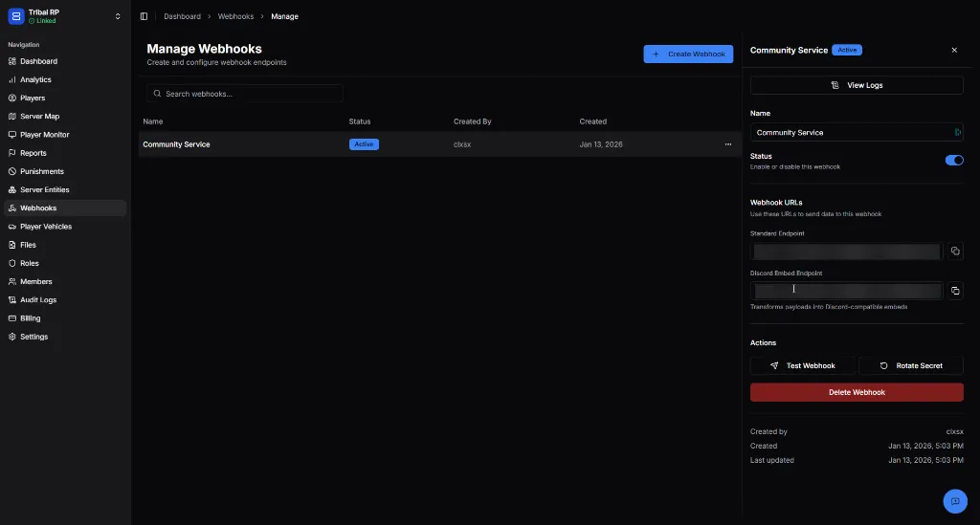The image size is (980, 525).
Task: Click the Status column header
Action: click(x=360, y=121)
